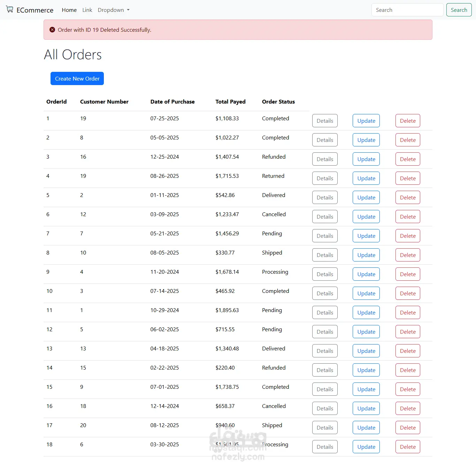Delete order 12 totaling $715.55
Screen dimensions: 476x462
tap(408, 332)
